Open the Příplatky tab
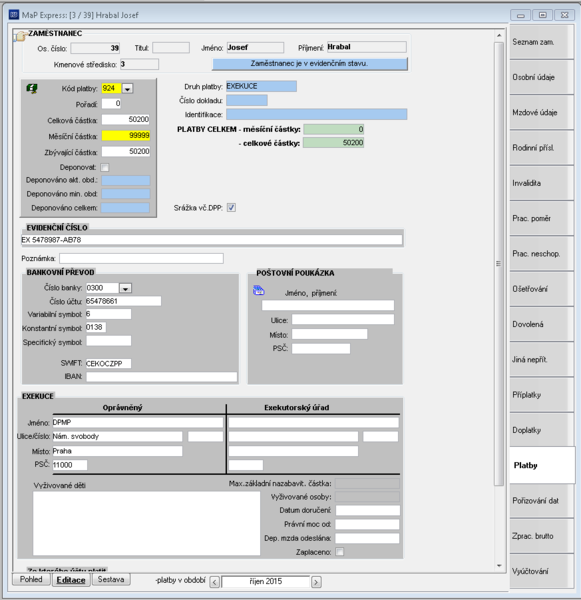 pyautogui.click(x=542, y=395)
